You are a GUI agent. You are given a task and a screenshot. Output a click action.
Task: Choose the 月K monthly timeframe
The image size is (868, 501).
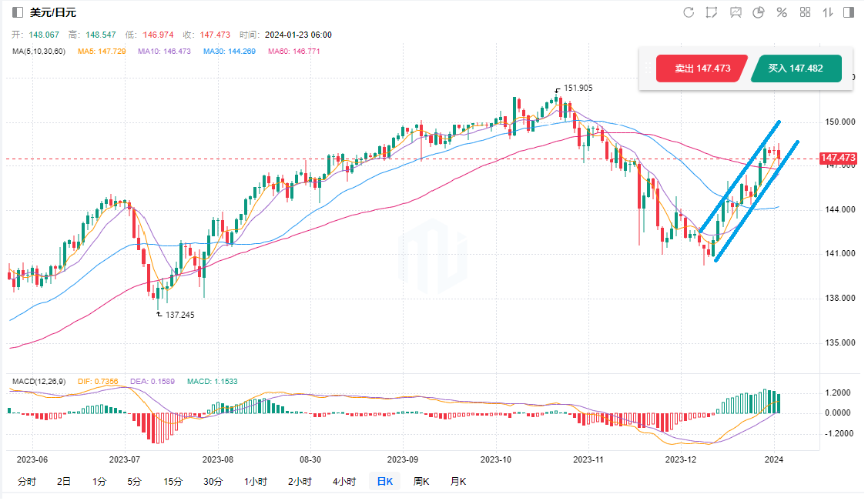(458, 482)
